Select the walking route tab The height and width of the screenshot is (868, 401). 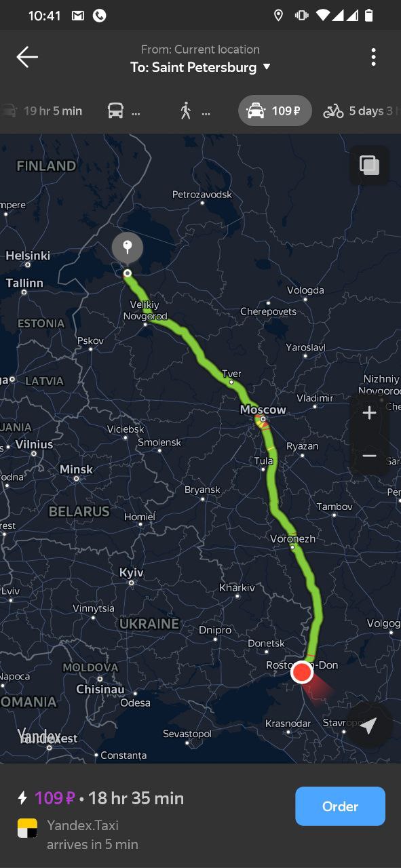(195, 111)
